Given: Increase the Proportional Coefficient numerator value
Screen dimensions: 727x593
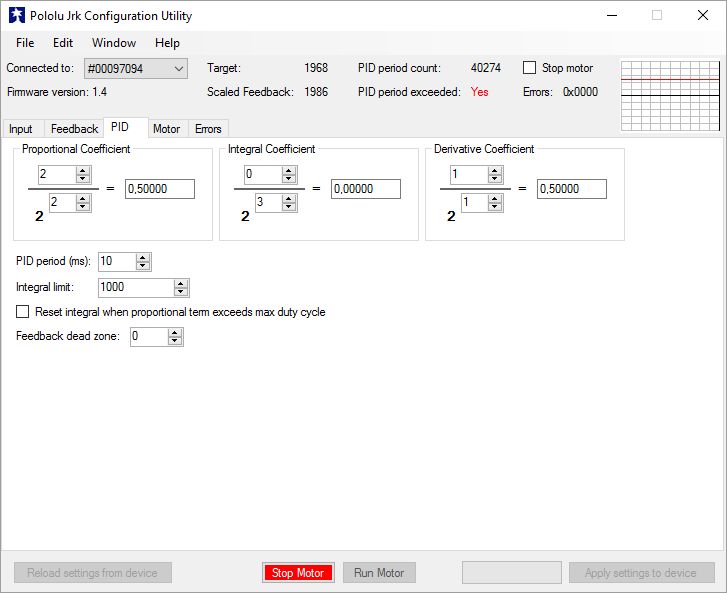Looking at the screenshot, I should (83, 171).
